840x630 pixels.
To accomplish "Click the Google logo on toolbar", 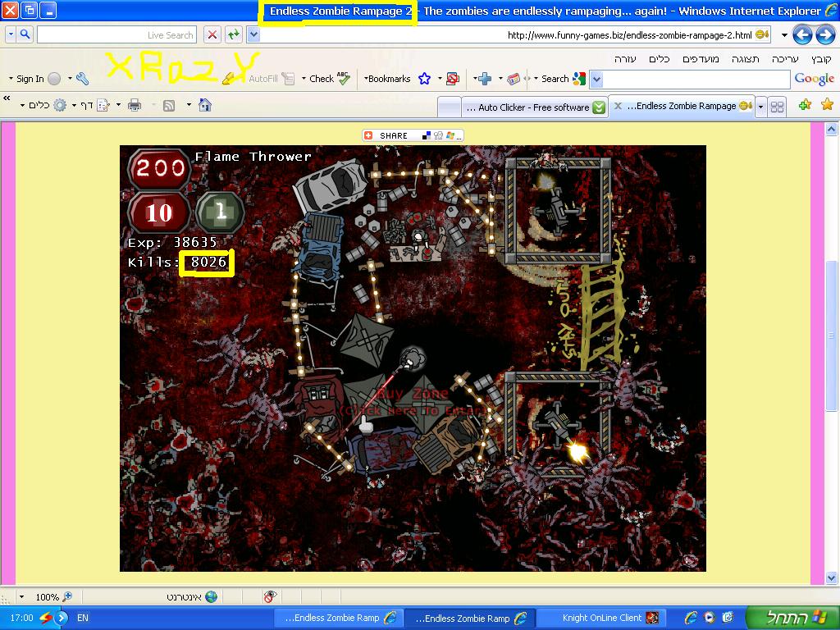I will (815, 79).
